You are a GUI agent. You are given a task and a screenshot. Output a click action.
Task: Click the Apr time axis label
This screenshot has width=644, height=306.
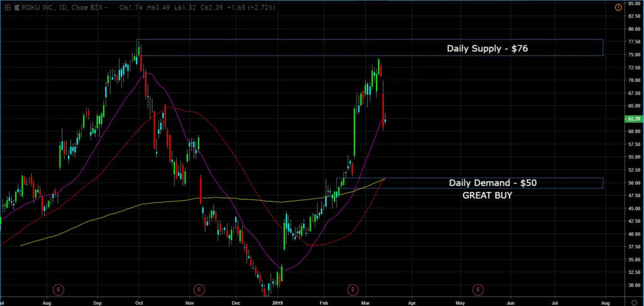(x=412, y=302)
